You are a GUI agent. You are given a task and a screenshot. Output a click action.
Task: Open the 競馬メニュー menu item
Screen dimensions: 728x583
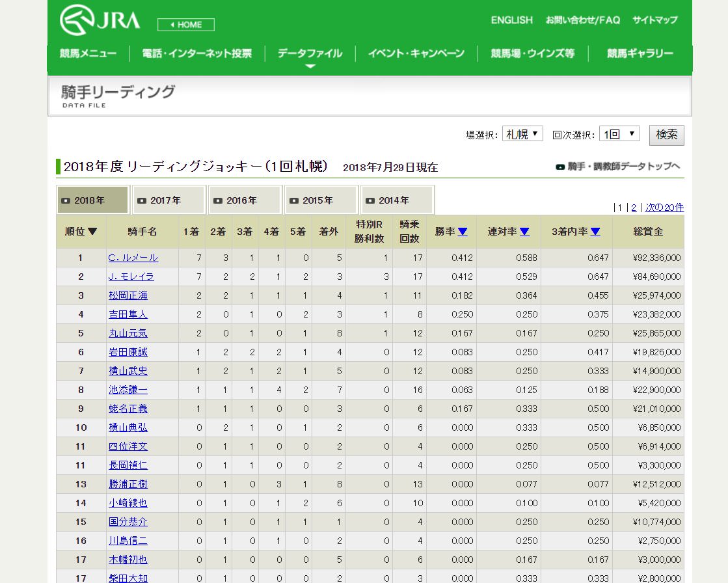[88, 53]
